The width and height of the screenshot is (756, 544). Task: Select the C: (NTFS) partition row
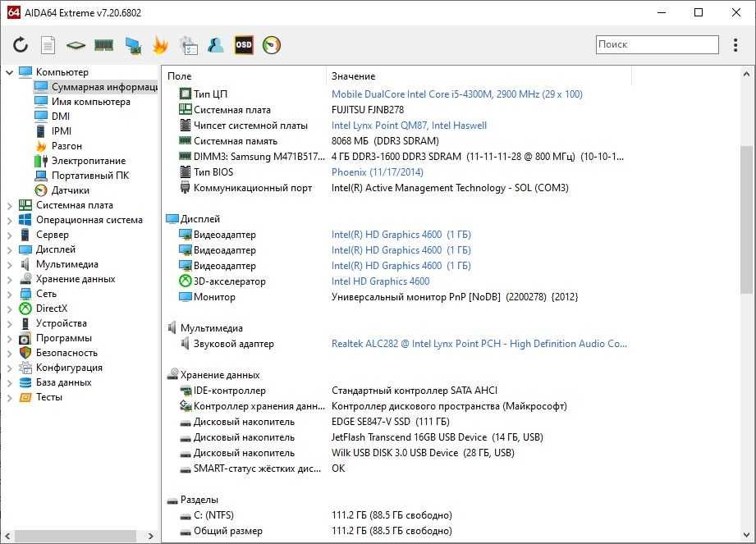pyautogui.click(x=396, y=515)
